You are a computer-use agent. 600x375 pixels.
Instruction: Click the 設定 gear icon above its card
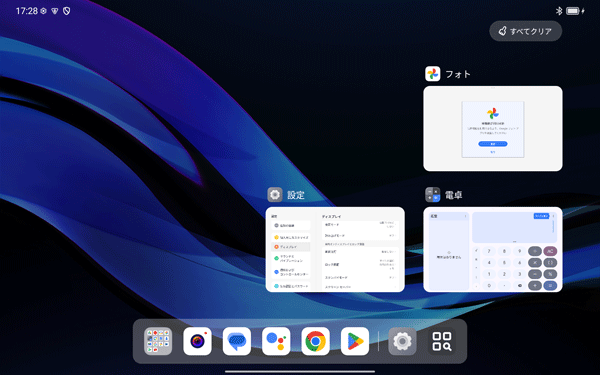pyautogui.click(x=275, y=195)
